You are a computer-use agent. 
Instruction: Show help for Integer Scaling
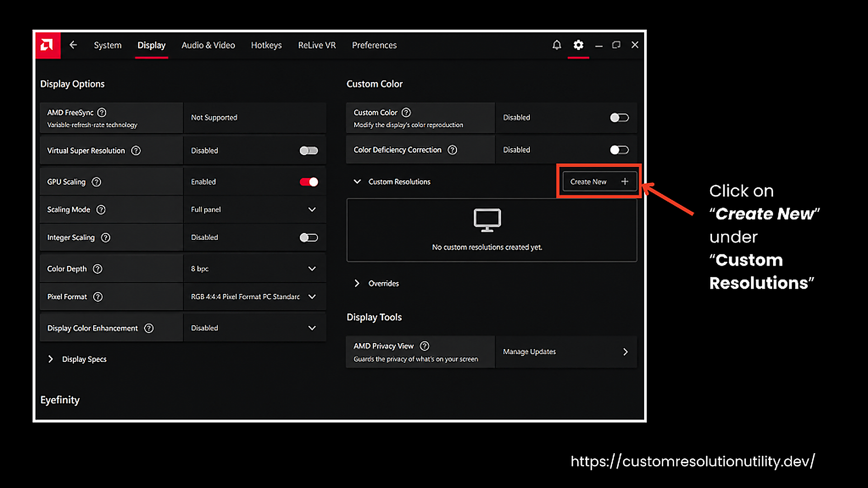(x=105, y=238)
